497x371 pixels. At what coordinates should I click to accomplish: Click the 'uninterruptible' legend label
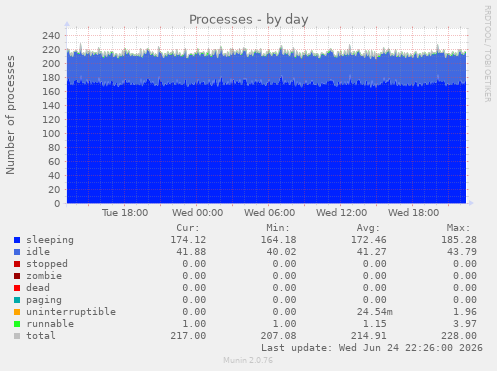click(x=71, y=312)
